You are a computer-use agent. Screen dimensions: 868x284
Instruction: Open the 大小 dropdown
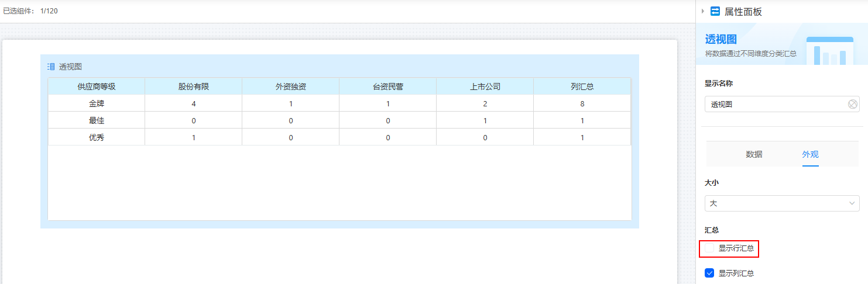pos(782,203)
